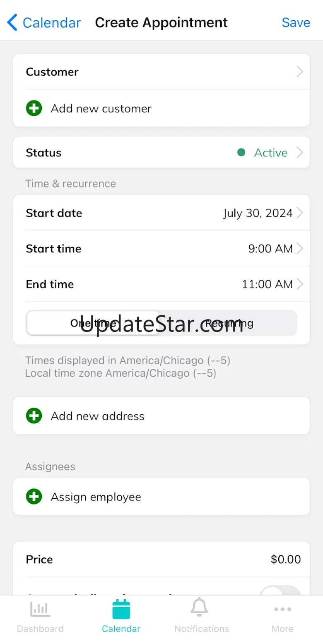
Task: Tap green plus icon for new customer
Action: pos(34,108)
